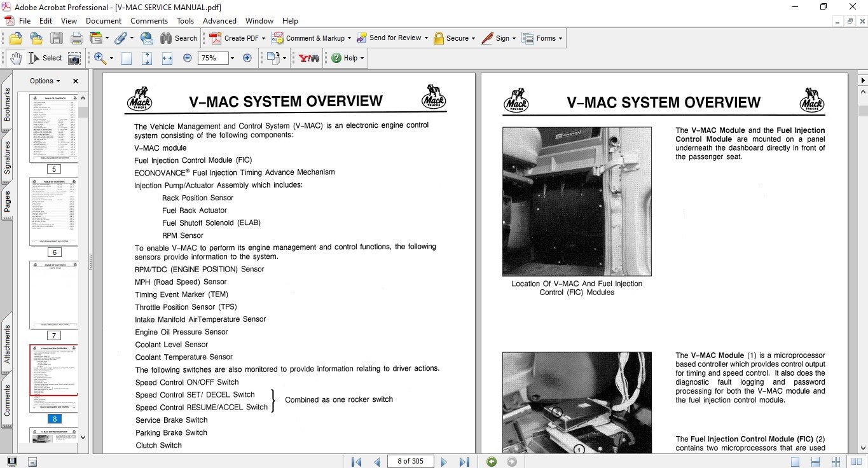
Task: Click the Open Web Page icon
Action: click(x=36, y=38)
